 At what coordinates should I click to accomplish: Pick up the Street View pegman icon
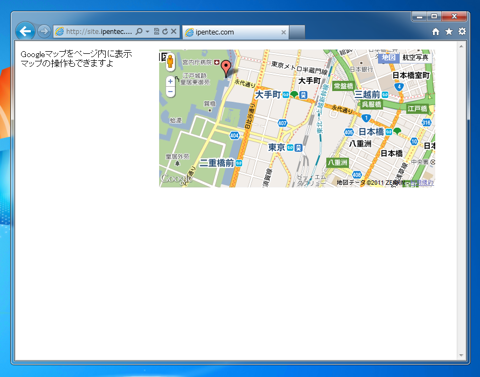[x=170, y=62]
